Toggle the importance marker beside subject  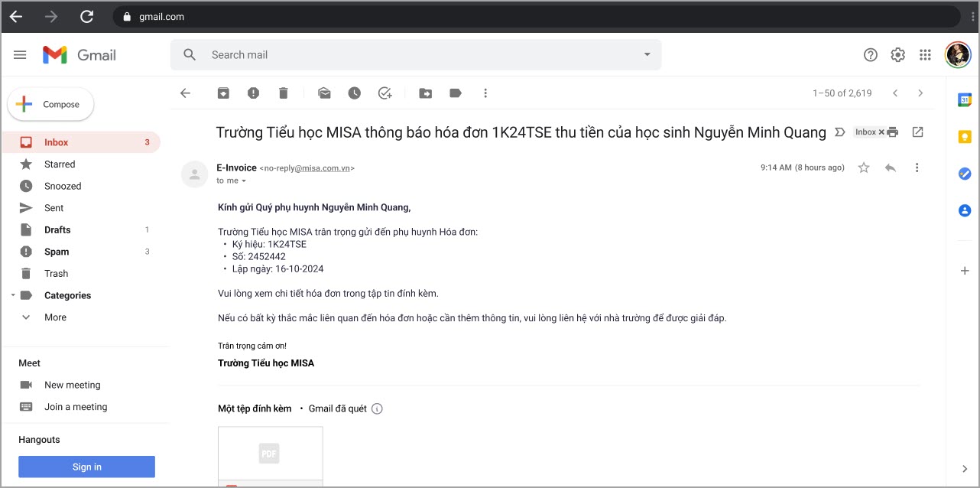pos(839,132)
